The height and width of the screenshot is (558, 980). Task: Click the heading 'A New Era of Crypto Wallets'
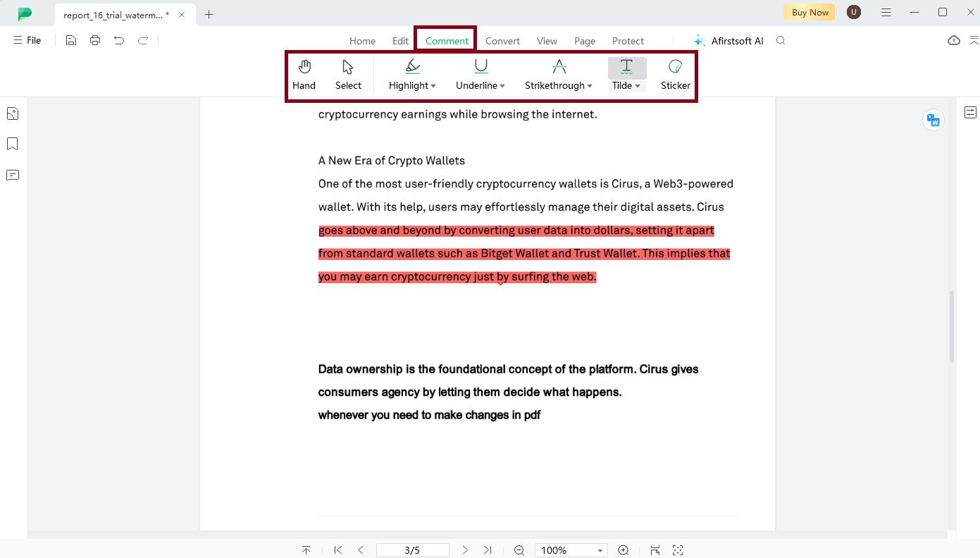391,161
